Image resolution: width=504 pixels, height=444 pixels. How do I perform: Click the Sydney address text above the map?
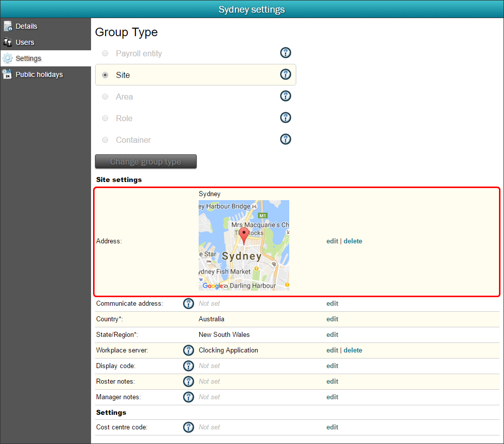click(x=210, y=194)
